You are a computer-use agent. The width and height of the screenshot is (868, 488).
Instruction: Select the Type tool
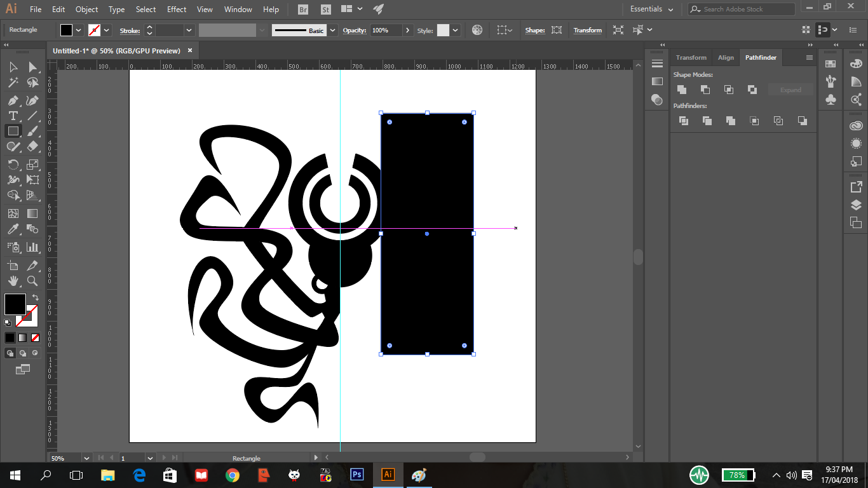pyautogui.click(x=13, y=116)
